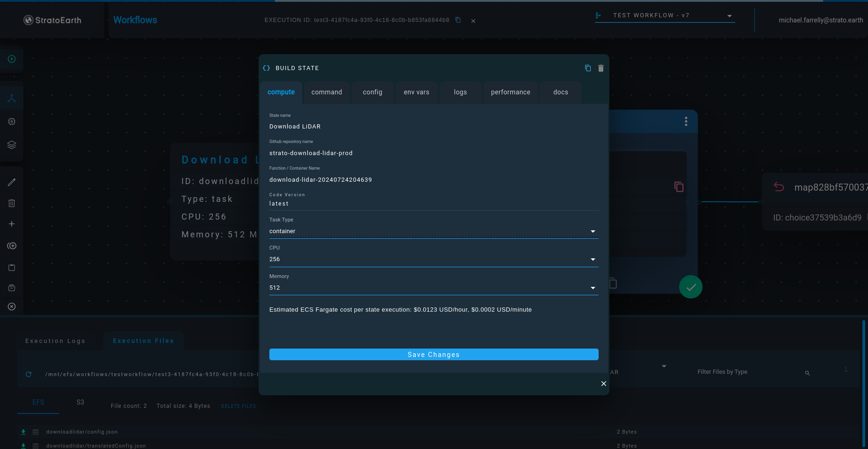Click the plus add icon in sidebar
The image size is (868, 449).
tap(12, 224)
